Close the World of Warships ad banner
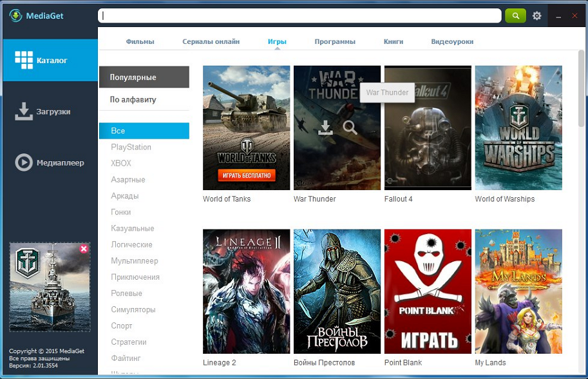Viewport: 588px width, 379px height. [x=84, y=248]
